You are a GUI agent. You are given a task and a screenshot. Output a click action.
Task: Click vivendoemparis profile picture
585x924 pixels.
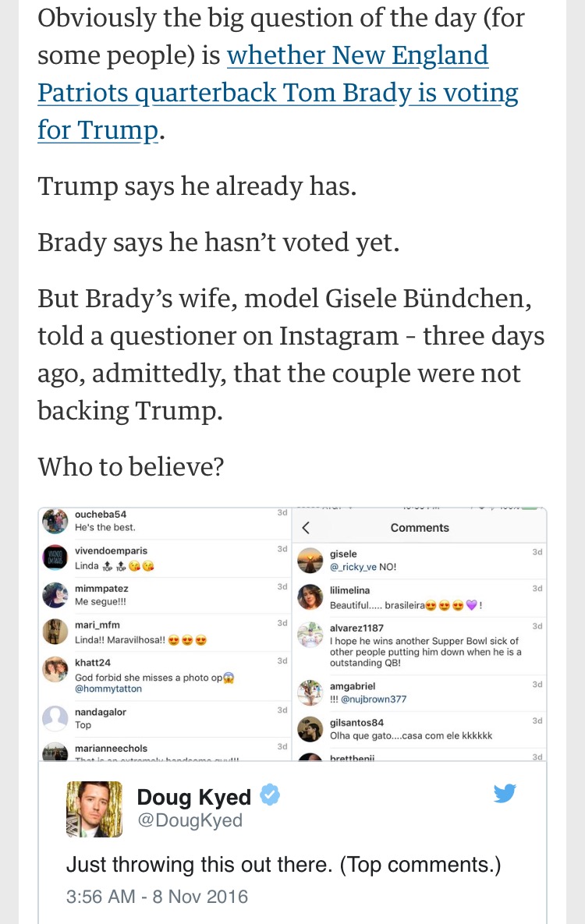55,558
